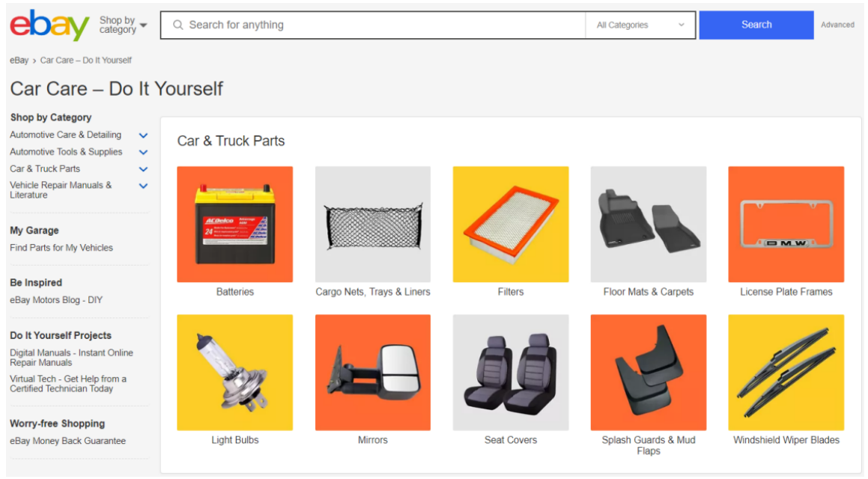Viewport: 868px width, 479px height.
Task: Click the floor mats product image
Action: click(649, 224)
